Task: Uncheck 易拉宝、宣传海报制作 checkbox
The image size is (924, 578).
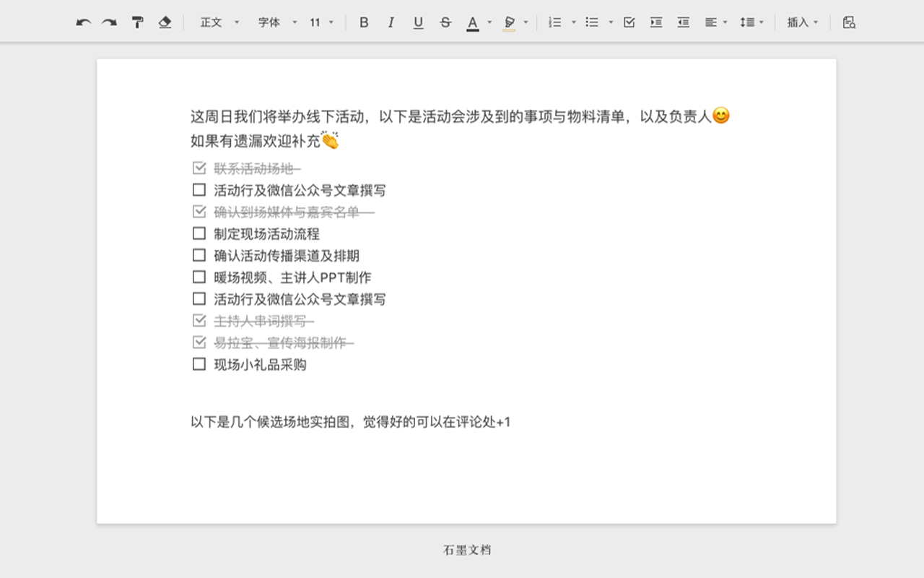Action: pyautogui.click(x=199, y=342)
